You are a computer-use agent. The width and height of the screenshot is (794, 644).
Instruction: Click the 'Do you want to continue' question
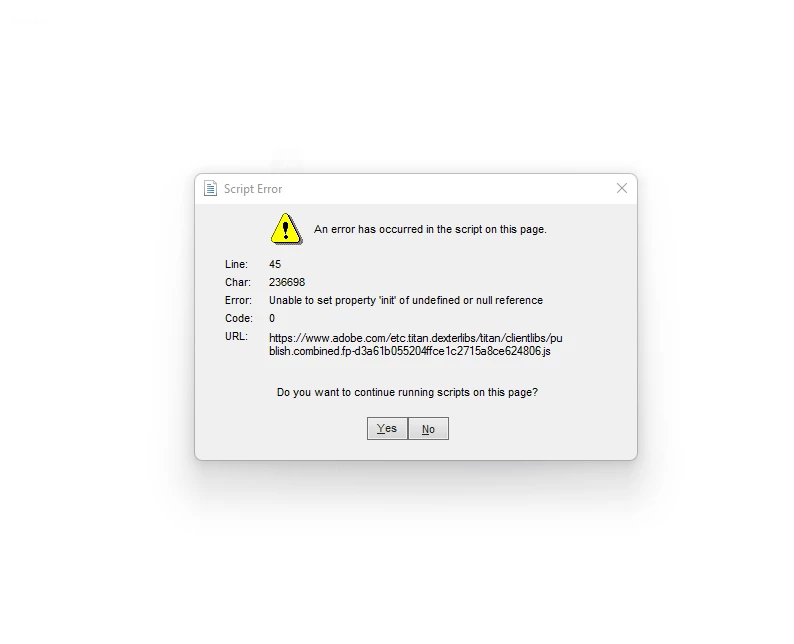pyautogui.click(x=407, y=392)
